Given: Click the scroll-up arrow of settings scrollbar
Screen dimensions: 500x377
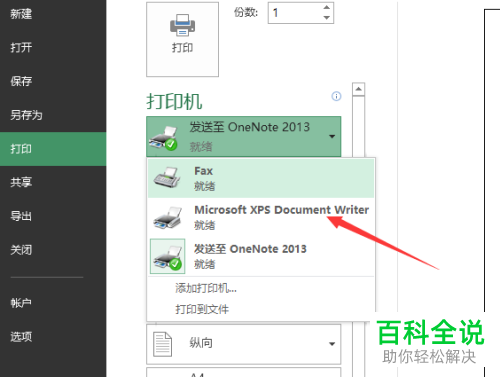Looking at the screenshot, I should pyautogui.click(x=358, y=89).
